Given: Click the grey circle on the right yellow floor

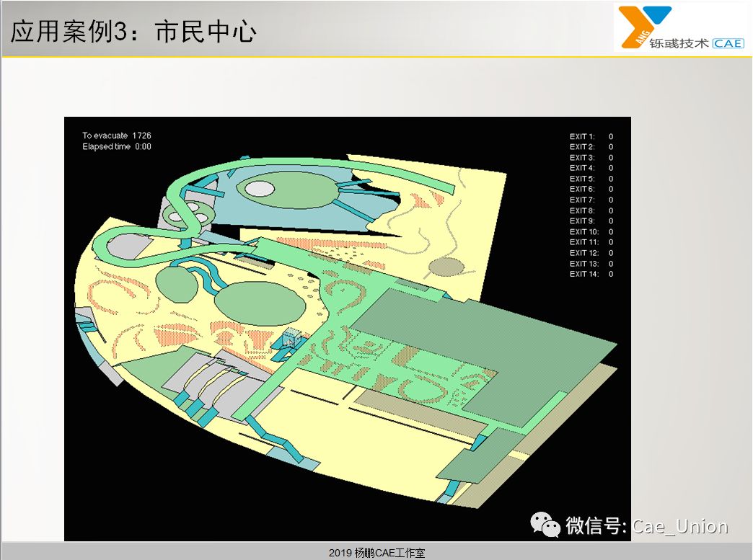Looking at the screenshot, I should 444,268.
